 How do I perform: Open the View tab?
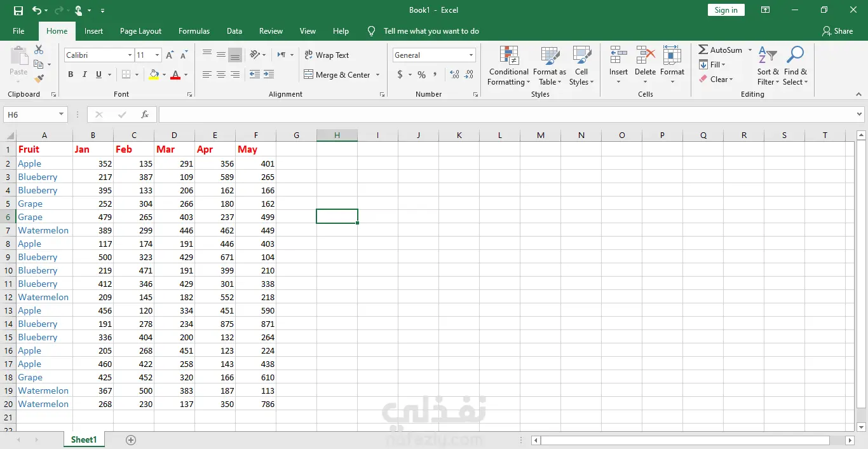coord(308,31)
